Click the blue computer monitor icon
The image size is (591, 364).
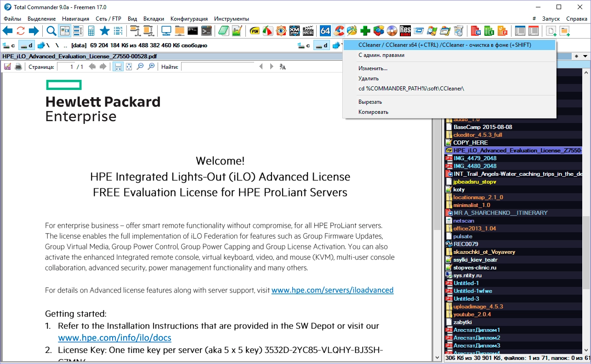(166, 31)
